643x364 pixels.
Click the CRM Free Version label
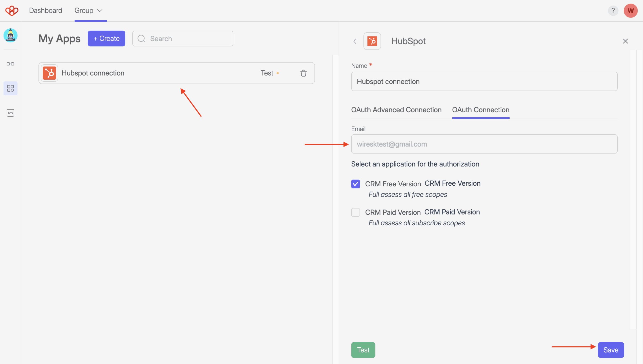click(x=393, y=184)
